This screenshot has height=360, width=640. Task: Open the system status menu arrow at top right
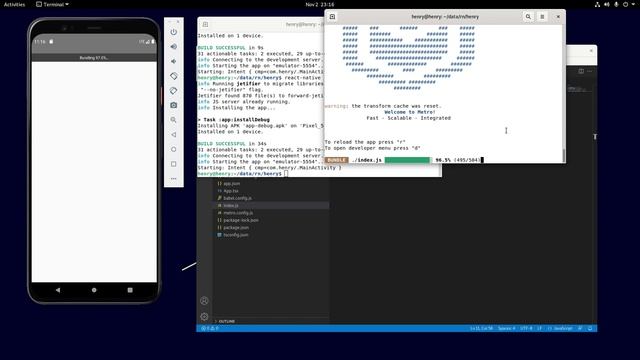633,4
